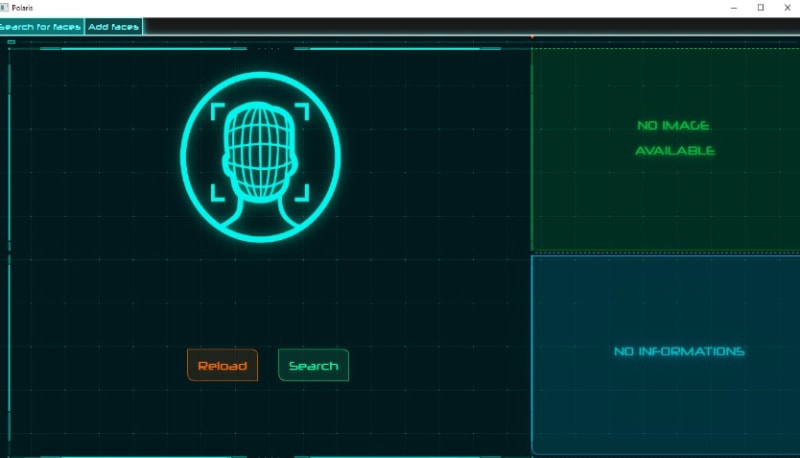The width and height of the screenshot is (800, 458).
Task: Click the green No Image Available panel
Action: (x=665, y=200)
